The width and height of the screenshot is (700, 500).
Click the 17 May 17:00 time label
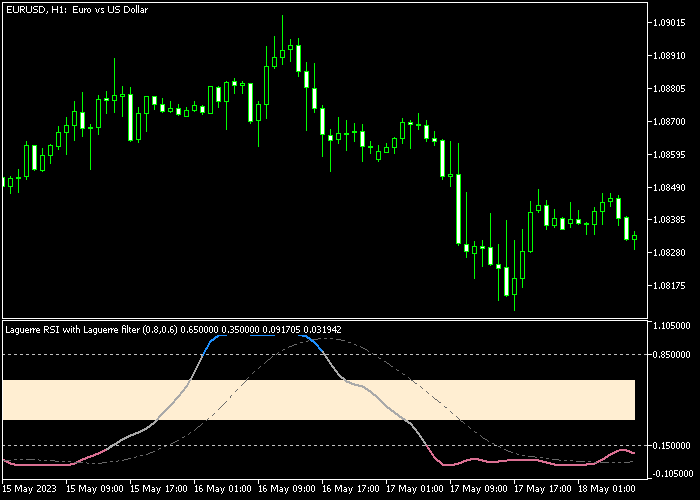[543, 489]
